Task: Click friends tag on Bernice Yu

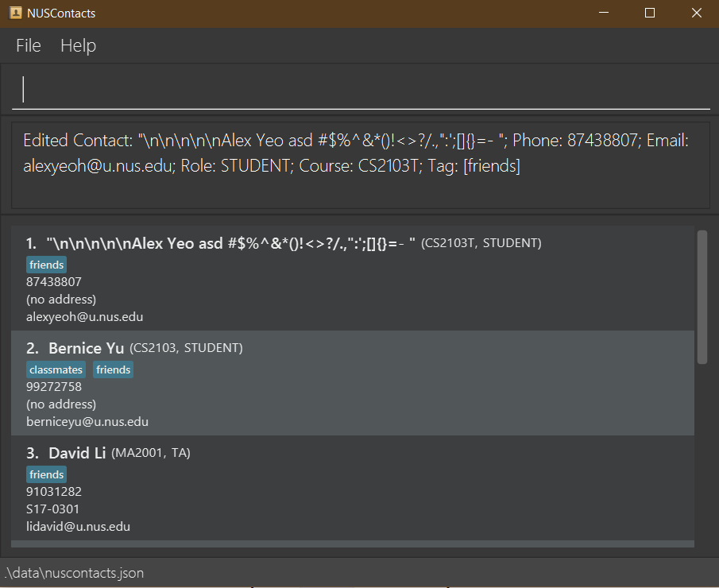Action: (x=114, y=369)
